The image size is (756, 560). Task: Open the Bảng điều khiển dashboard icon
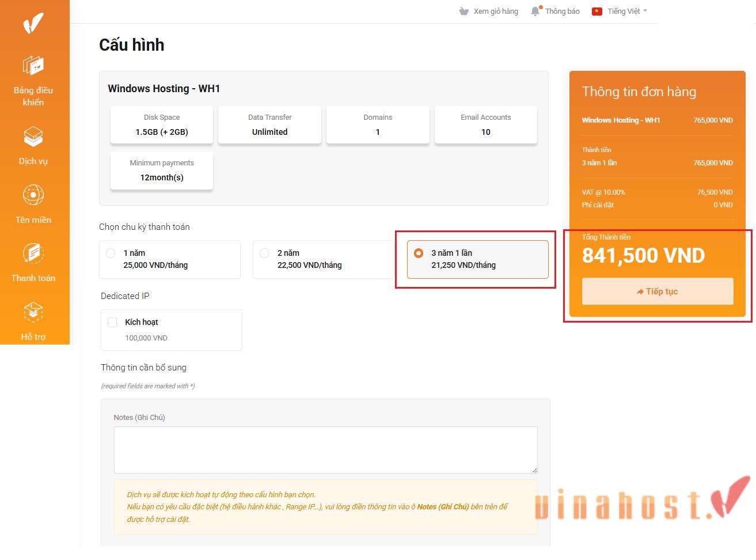pyautogui.click(x=33, y=65)
